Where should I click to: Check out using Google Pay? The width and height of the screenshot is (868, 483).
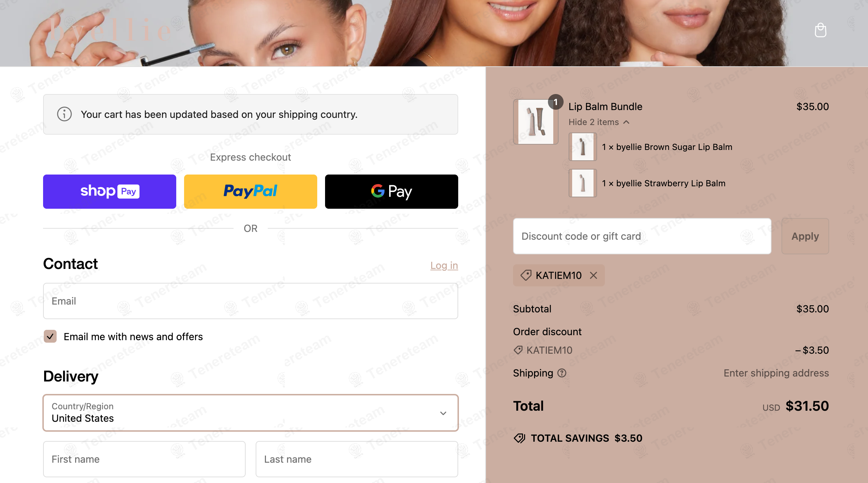pos(392,192)
